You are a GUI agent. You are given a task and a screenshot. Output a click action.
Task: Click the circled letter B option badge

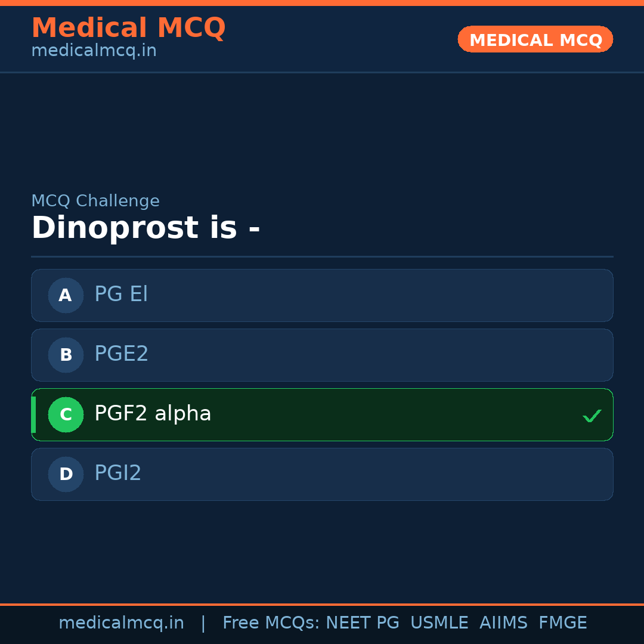click(x=66, y=355)
